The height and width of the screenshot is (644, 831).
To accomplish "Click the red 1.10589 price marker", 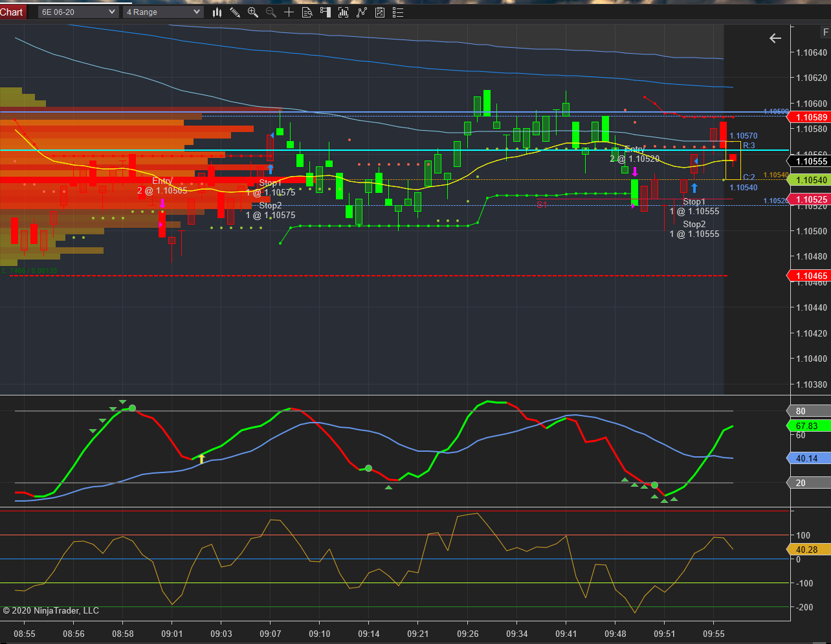I will pyautogui.click(x=809, y=117).
